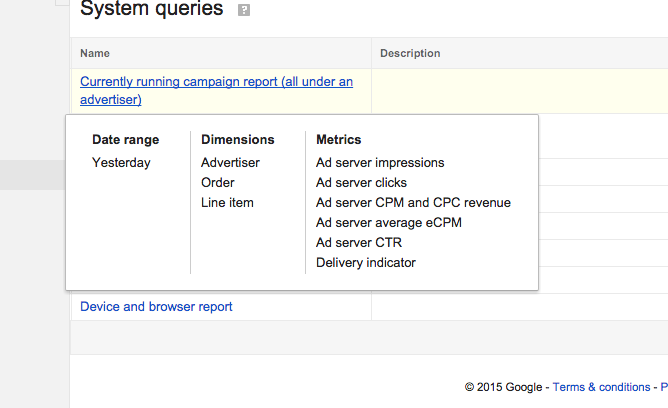Click the help icon beside System queries
The image size is (668, 408).
pos(244,11)
